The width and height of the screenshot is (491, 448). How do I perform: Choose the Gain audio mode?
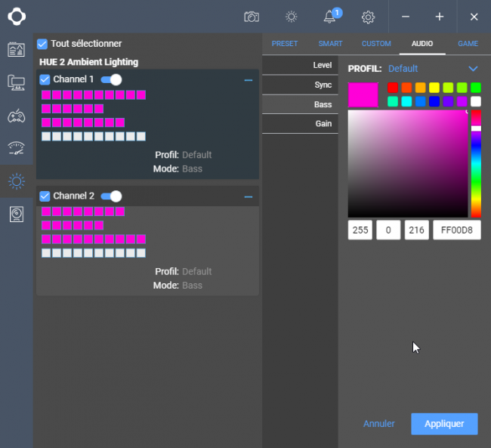coord(301,124)
